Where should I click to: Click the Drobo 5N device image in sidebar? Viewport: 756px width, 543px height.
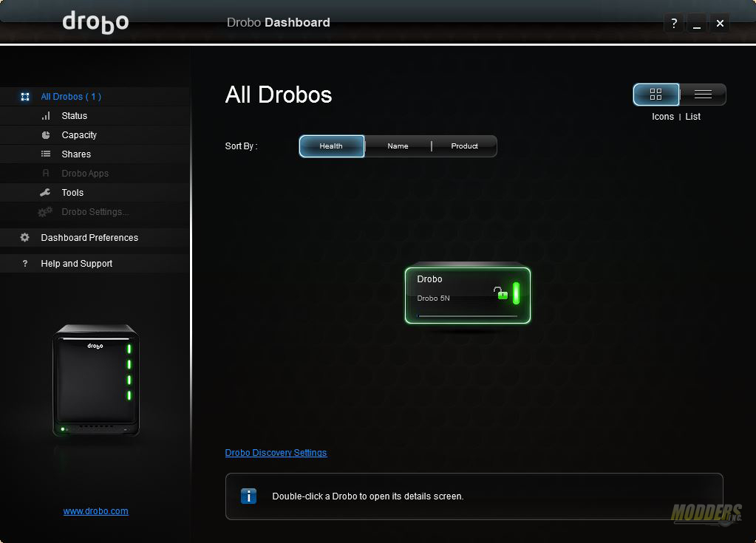(x=96, y=380)
